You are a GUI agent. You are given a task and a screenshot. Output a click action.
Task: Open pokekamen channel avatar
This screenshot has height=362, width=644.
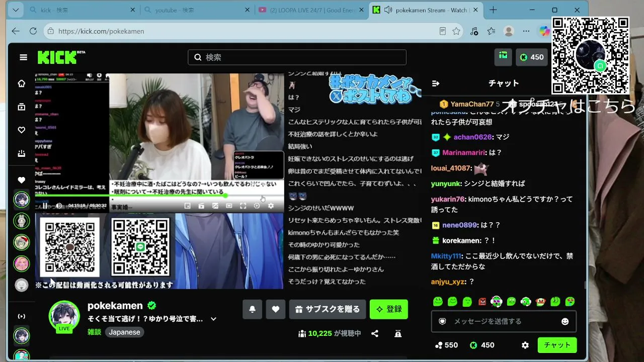[x=64, y=316]
